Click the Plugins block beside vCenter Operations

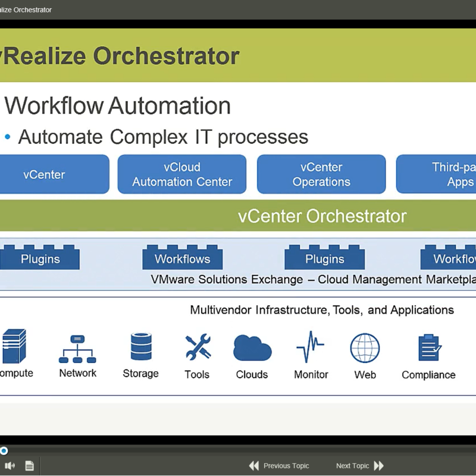[324, 259]
